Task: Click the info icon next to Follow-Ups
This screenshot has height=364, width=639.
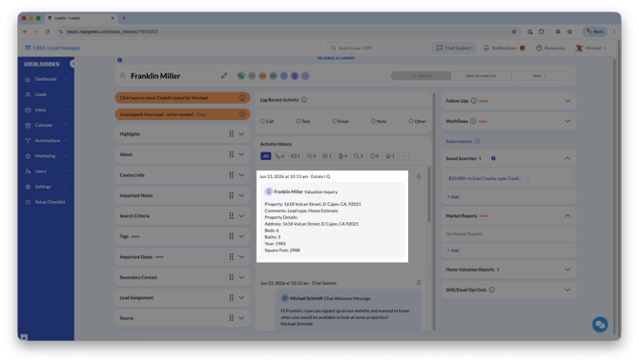Action: [x=474, y=101]
